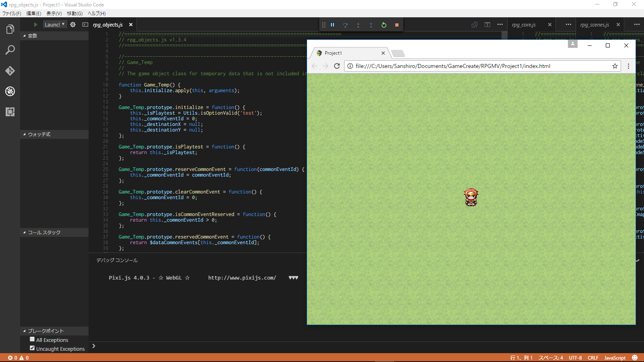Switch to the rpg_objects.js tab

point(108,25)
